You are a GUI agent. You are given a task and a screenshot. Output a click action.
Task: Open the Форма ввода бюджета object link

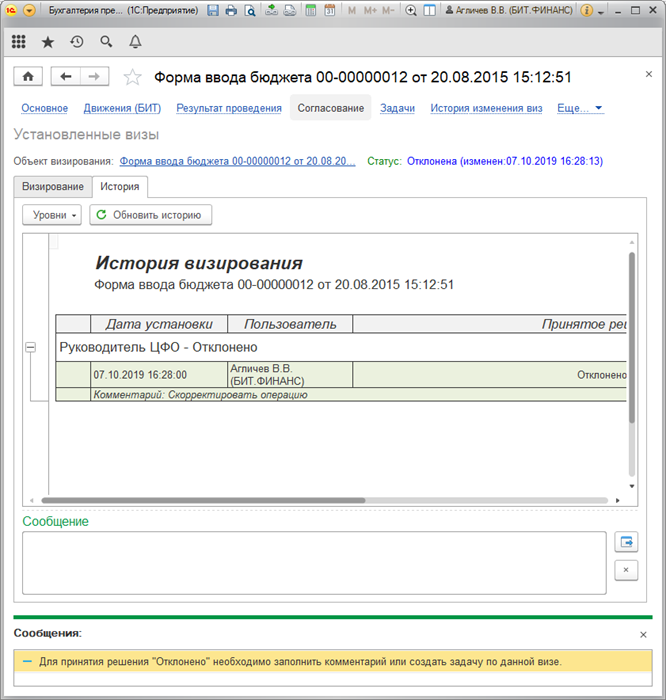coord(237,161)
